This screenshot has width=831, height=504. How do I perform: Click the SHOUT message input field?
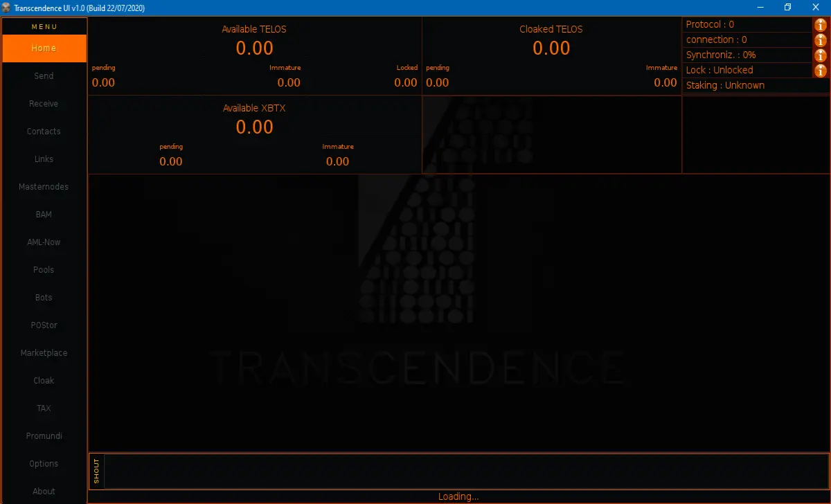tap(465, 471)
